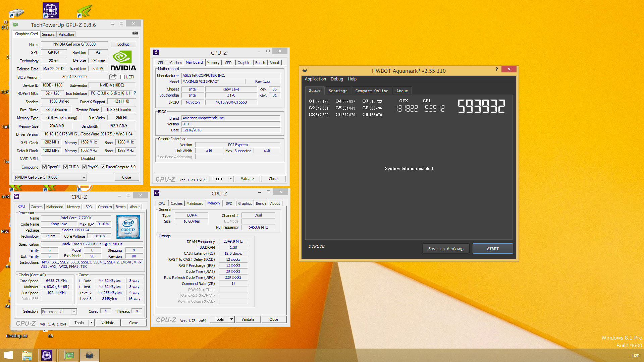Screen dimensions: 644x362
Task: Click the Core Speed value 6453.78 MHz
Action: tap(57, 281)
